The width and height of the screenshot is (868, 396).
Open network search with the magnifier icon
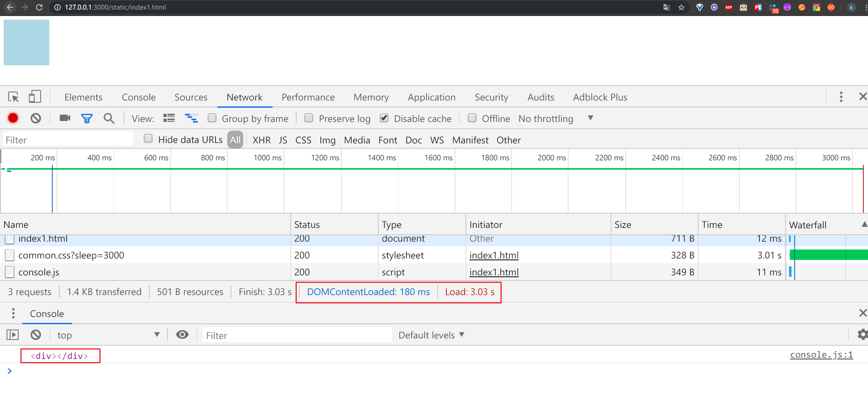(109, 118)
